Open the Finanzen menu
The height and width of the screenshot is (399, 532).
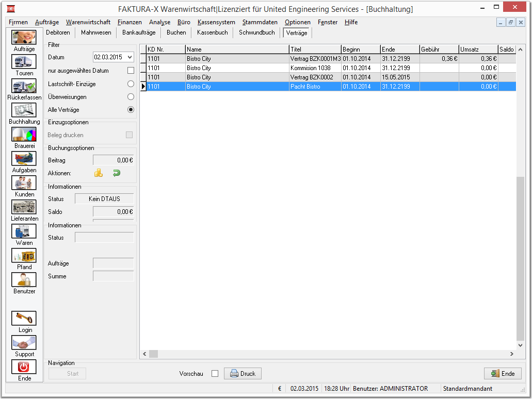[x=130, y=22]
